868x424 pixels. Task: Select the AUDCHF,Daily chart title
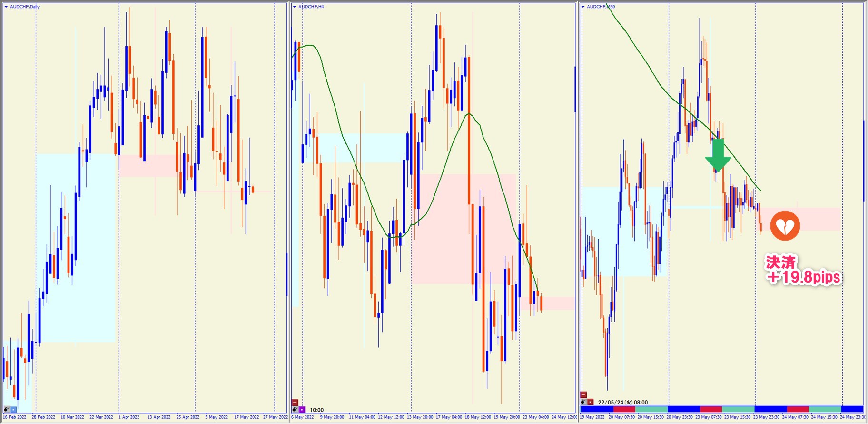click(25, 7)
